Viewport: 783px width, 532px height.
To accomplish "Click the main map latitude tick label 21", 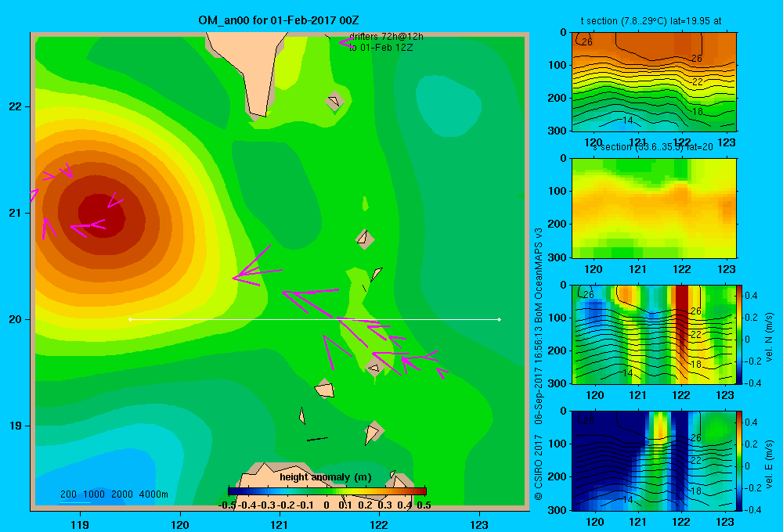I will pos(16,213).
